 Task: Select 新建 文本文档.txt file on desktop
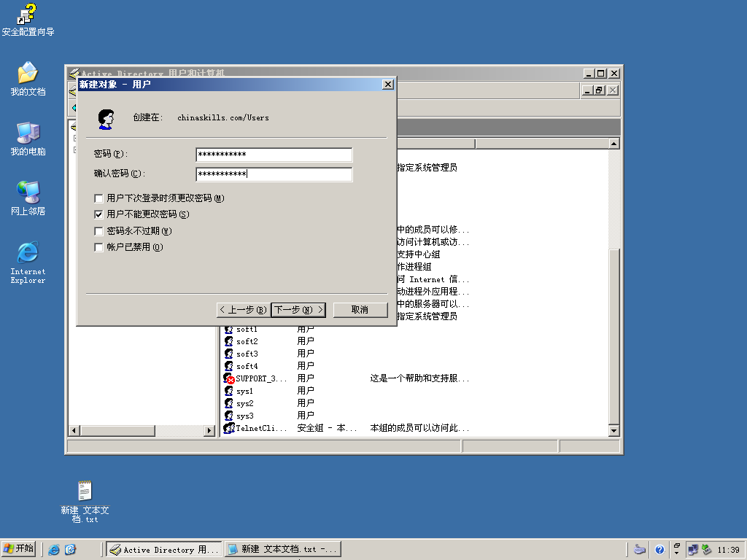[x=85, y=501]
